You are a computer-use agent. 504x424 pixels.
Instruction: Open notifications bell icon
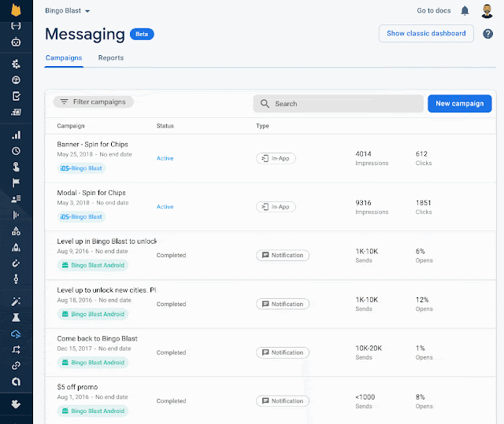pyautogui.click(x=465, y=10)
